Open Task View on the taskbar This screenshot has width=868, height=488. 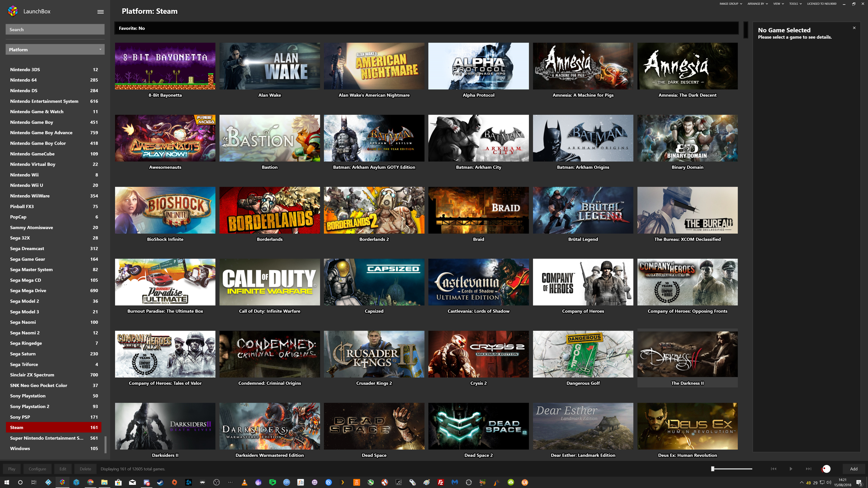[x=34, y=482]
